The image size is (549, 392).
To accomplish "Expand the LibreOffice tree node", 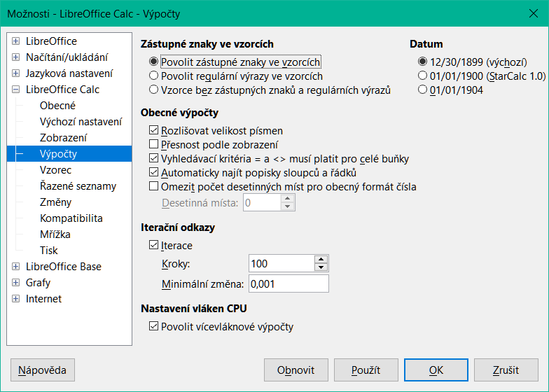I will 15,41.
